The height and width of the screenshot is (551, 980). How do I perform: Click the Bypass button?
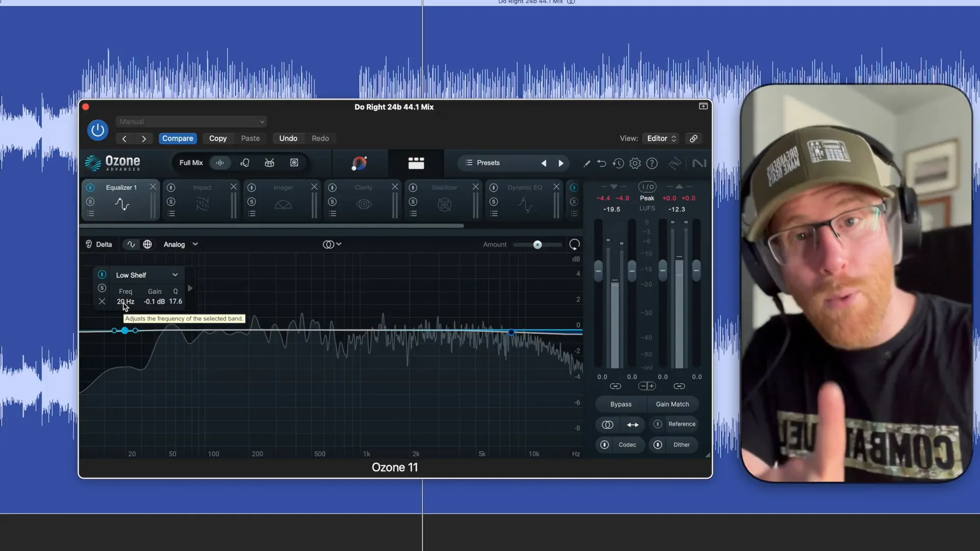621,404
